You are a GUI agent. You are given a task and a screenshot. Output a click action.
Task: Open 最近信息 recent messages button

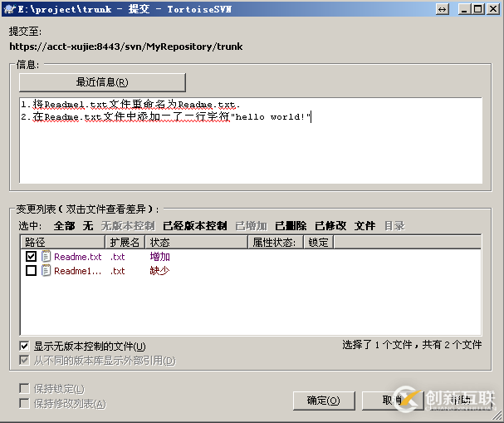[102, 82]
